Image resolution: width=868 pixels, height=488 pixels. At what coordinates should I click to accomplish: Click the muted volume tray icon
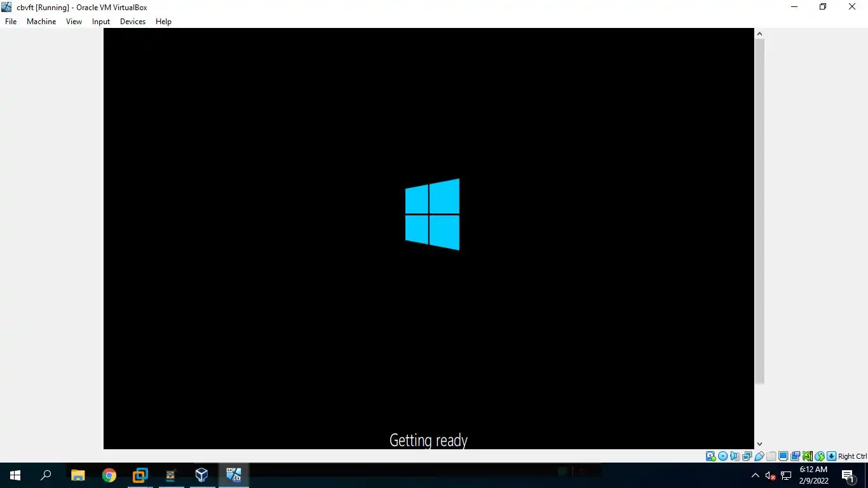coord(770,475)
